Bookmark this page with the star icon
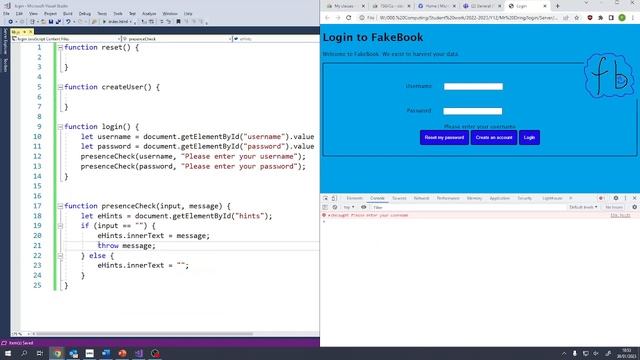 point(577,18)
